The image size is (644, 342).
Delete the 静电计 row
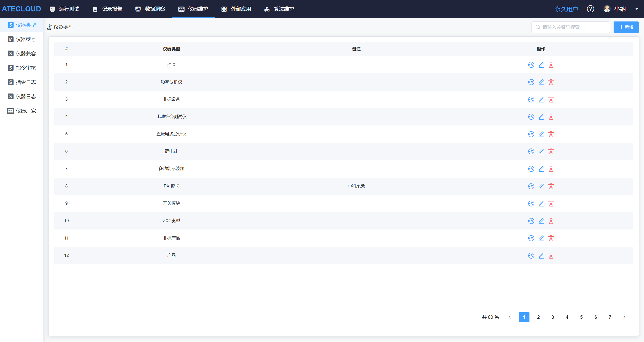tap(551, 151)
